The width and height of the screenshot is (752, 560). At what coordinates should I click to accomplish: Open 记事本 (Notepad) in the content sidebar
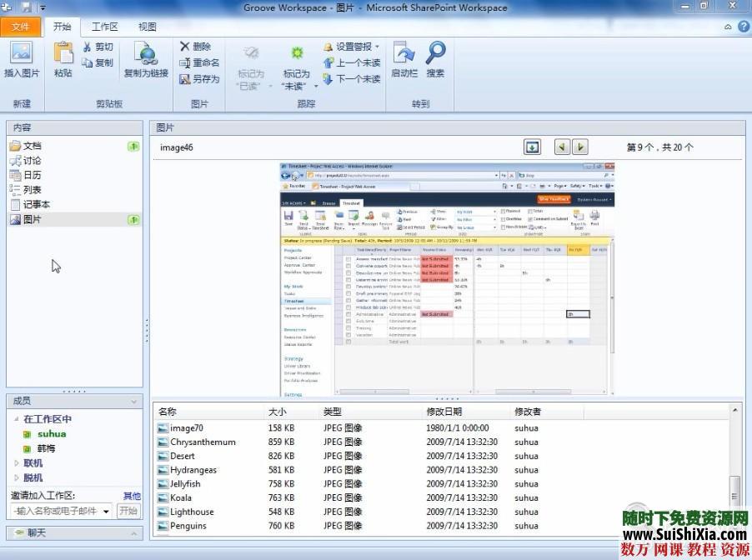35,203
